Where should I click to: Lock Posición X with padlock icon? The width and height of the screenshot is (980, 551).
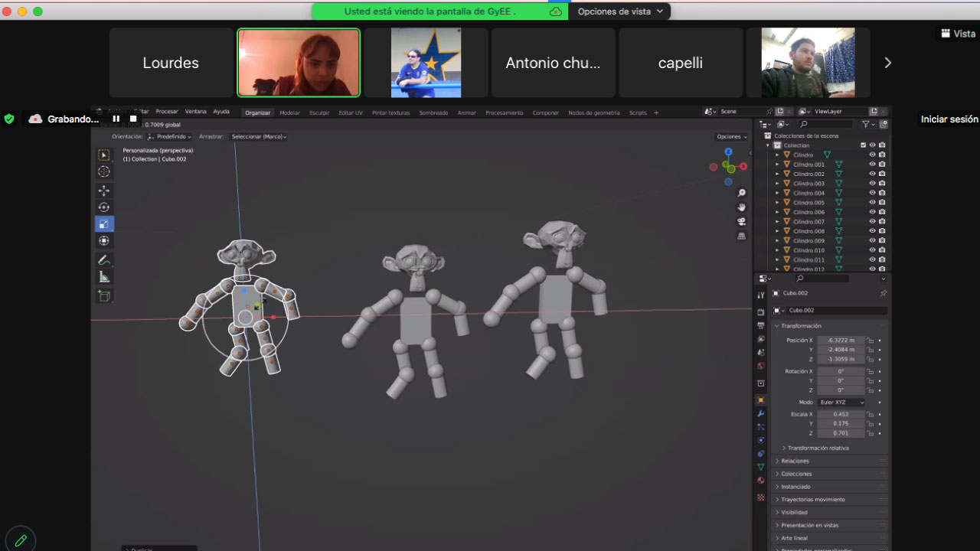pyautogui.click(x=871, y=340)
